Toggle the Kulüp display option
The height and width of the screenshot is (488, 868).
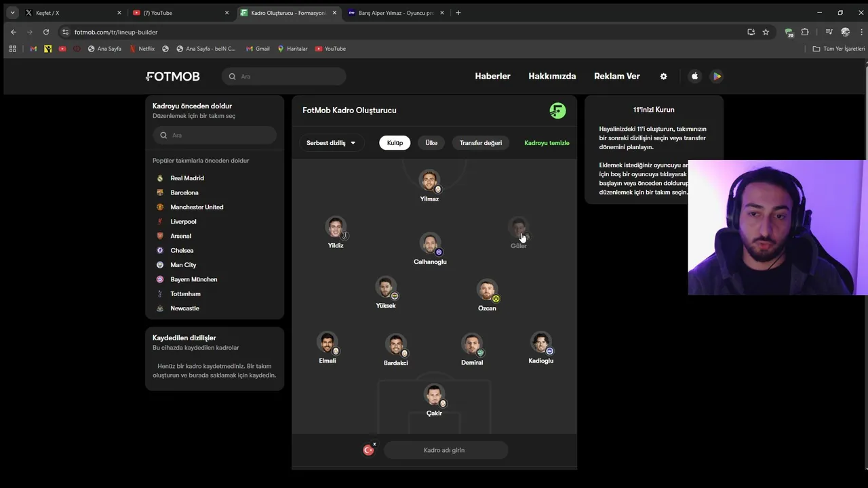(395, 143)
